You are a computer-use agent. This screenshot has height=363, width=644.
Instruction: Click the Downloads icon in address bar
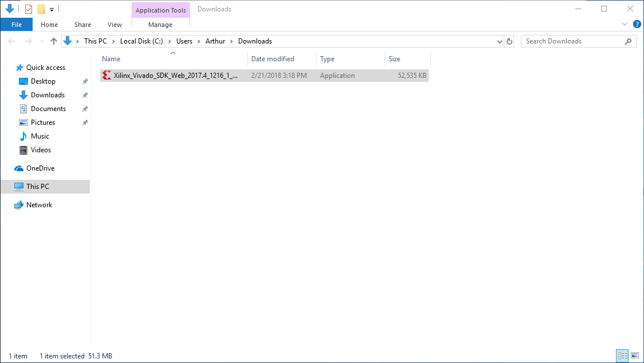[68, 41]
